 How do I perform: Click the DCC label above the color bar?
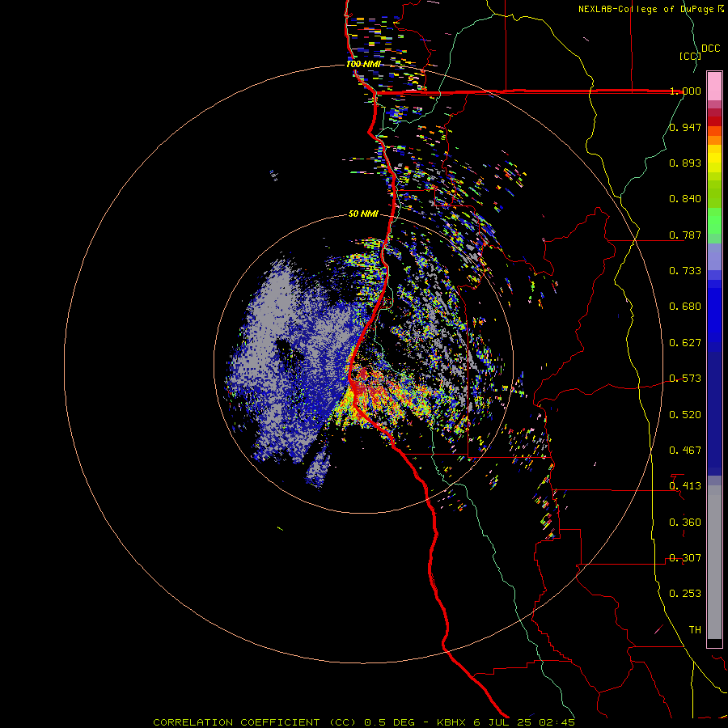point(711,49)
